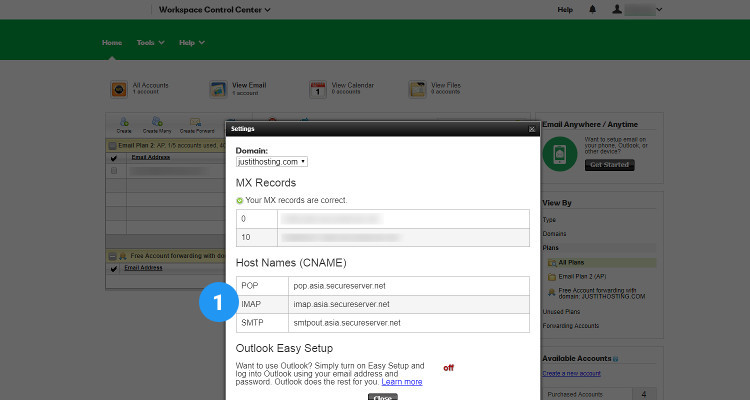Select the Email Plan 2 (AP) folder icon
This screenshot has height=400, width=750.
pos(552,277)
